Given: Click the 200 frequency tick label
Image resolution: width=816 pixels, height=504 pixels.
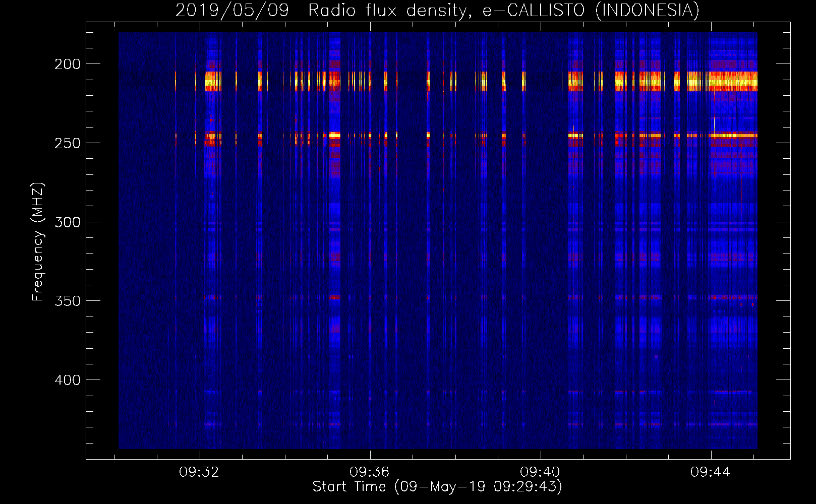Looking at the screenshot, I should click(68, 64).
